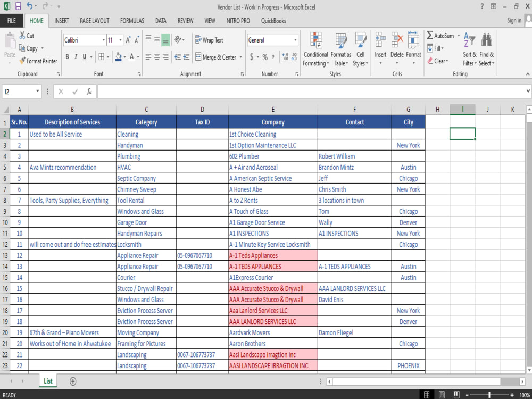Image resolution: width=532 pixels, height=399 pixels.
Task: Switch to the QuickBooks tab
Action: click(273, 21)
